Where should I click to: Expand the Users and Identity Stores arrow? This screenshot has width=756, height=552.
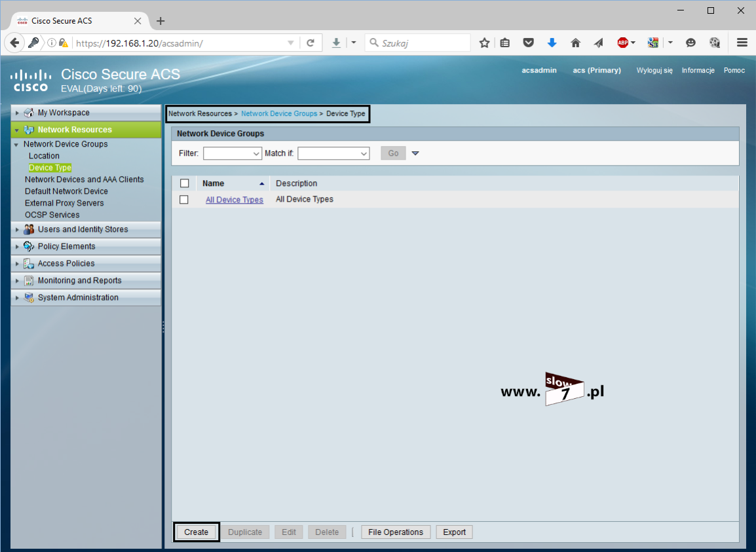point(17,229)
